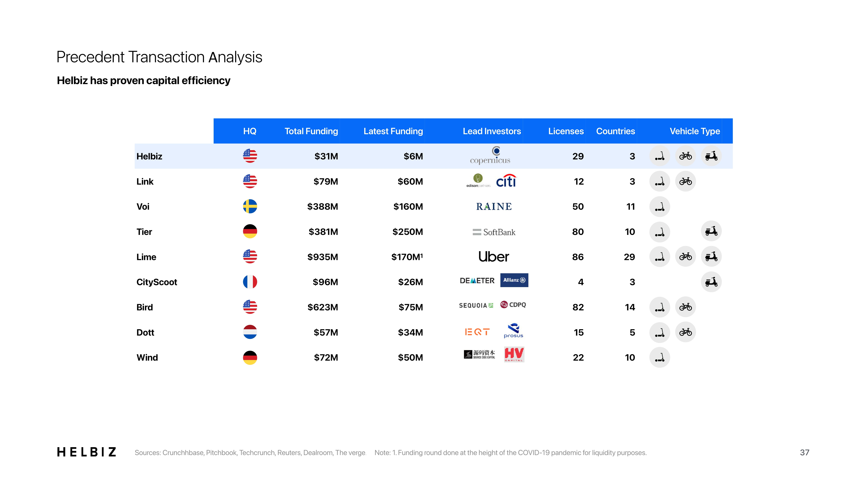Click the bicycle icon in Link row
This screenshot has width=868, height=488.
(685, 182)
